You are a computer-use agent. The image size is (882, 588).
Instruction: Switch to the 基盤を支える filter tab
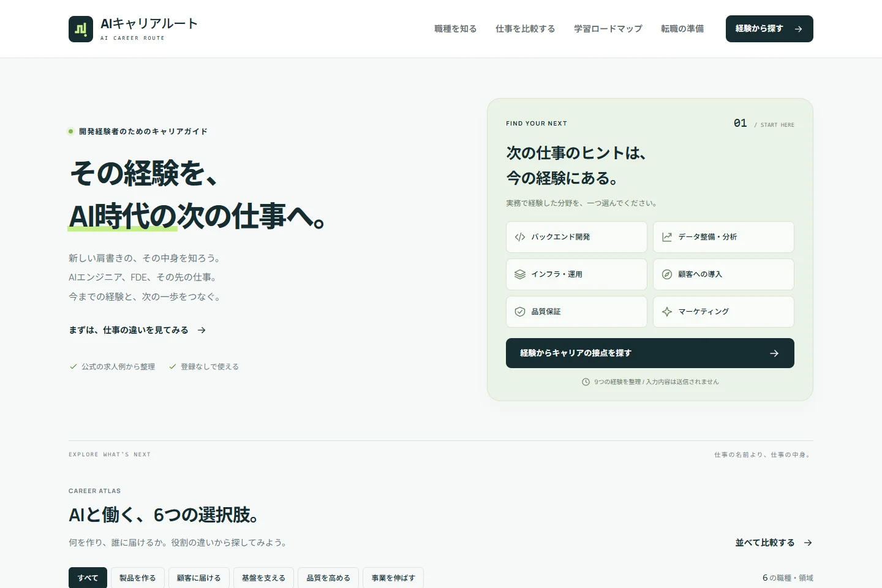pos(263,578)
